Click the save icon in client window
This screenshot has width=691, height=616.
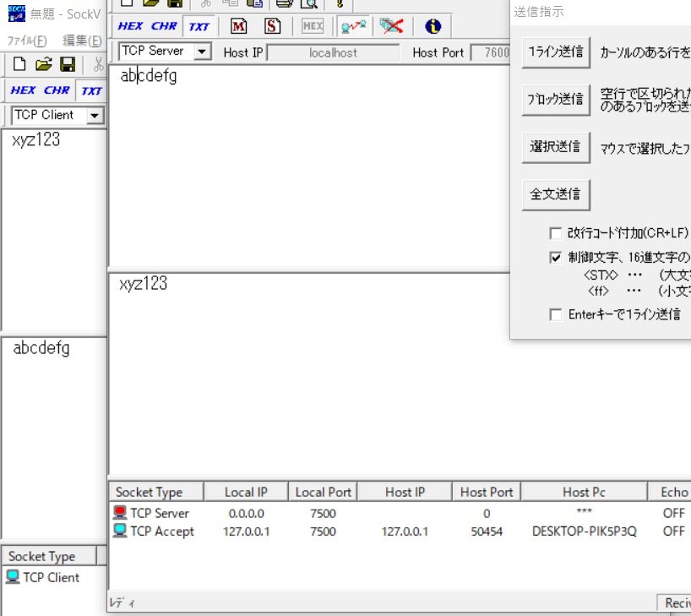(68, 64)
